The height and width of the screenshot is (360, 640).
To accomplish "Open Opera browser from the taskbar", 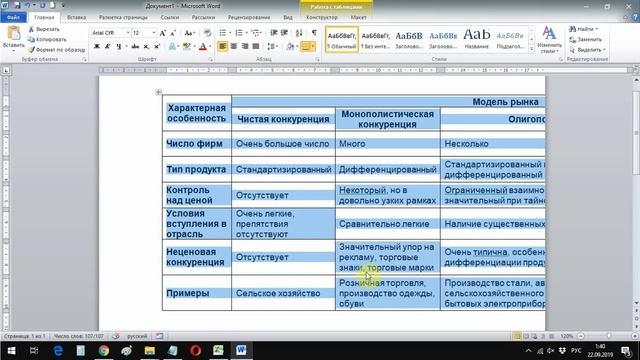I will [x=196, y=351].
